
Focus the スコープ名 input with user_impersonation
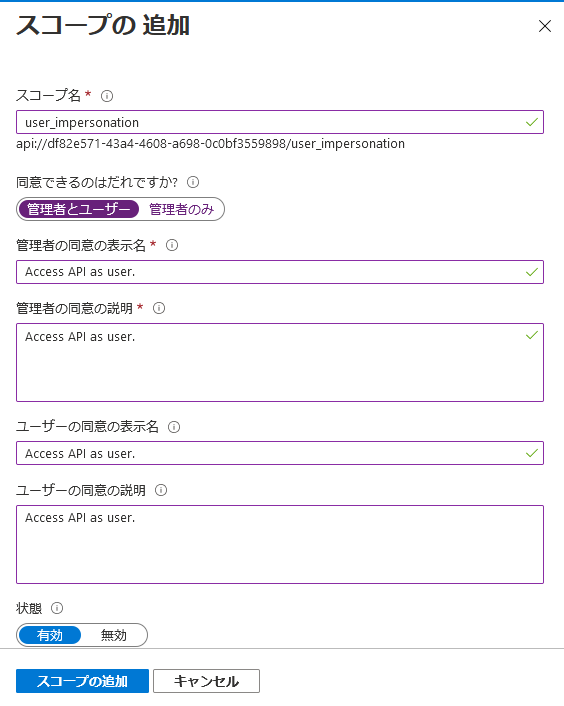pyautogui.click(x=280, y=122)
